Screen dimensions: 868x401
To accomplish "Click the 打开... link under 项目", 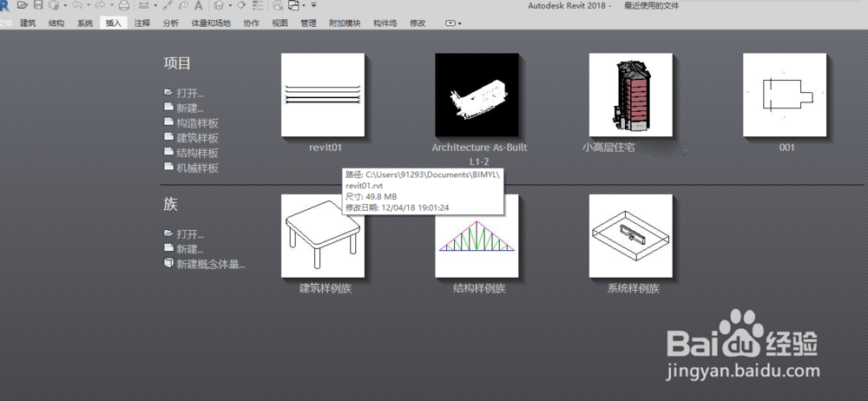I will tap(190, 93).
